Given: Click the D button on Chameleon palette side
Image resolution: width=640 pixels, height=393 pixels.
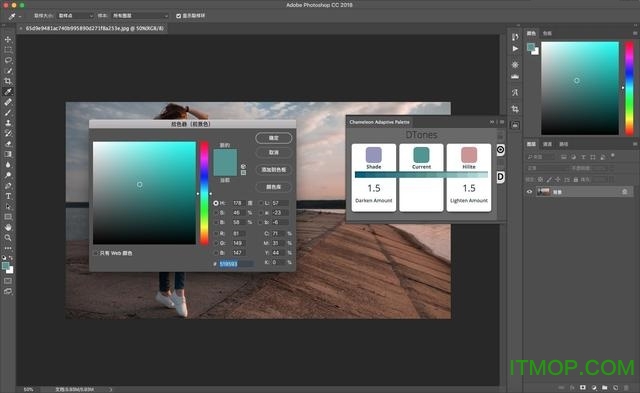Looking at the screenshot, I should (x=500, y=177).
